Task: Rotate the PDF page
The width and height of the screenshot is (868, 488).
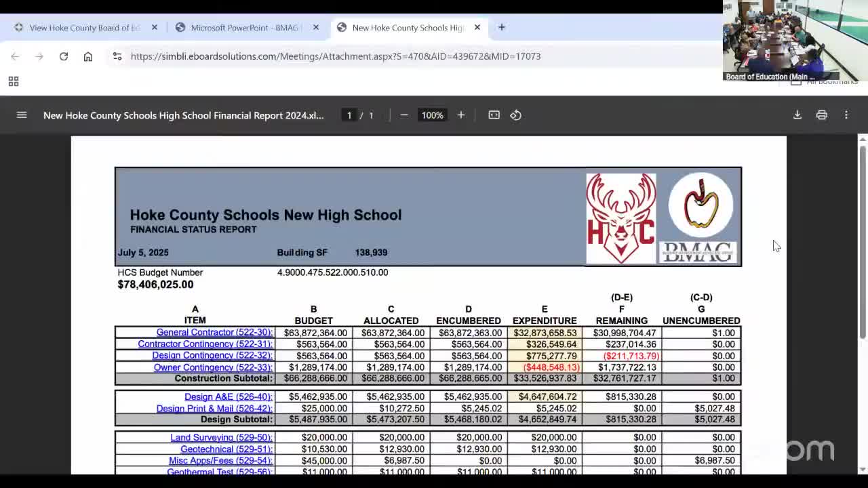Action: 515,115
